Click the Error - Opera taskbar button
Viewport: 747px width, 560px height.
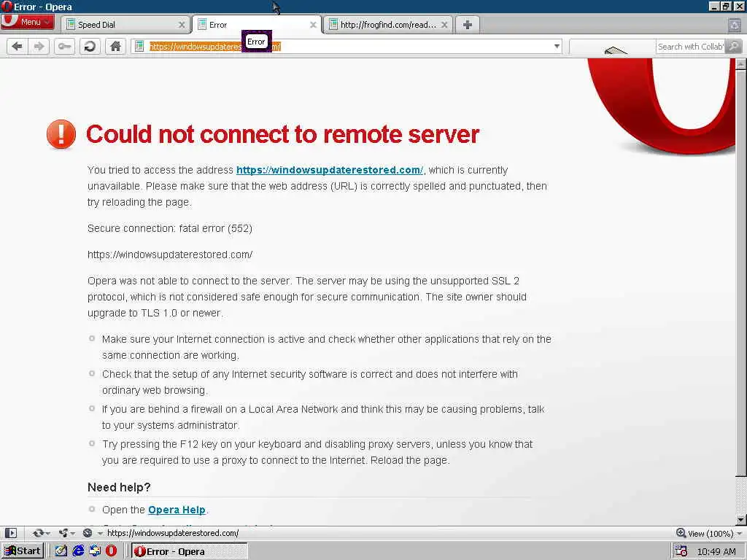pyautogui.click(x=190, y=551)
